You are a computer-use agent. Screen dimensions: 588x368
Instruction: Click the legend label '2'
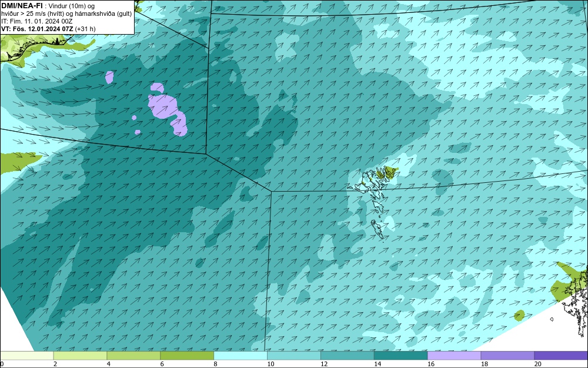click(55, 364)
